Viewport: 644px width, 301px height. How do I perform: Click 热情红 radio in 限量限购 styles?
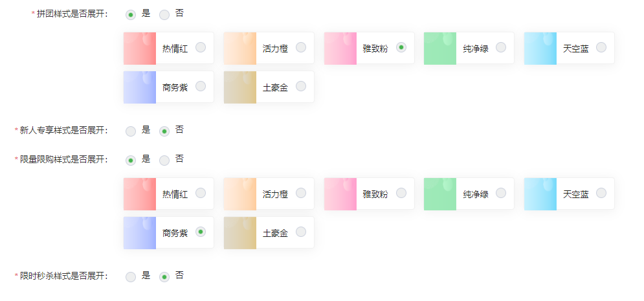(201, 193)
